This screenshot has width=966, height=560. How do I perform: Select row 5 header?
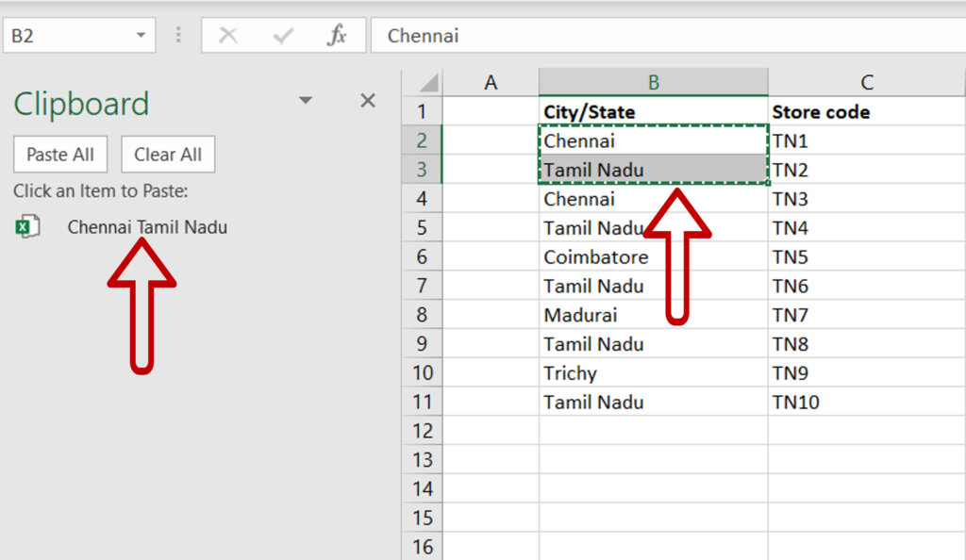[x=422, y=228]
